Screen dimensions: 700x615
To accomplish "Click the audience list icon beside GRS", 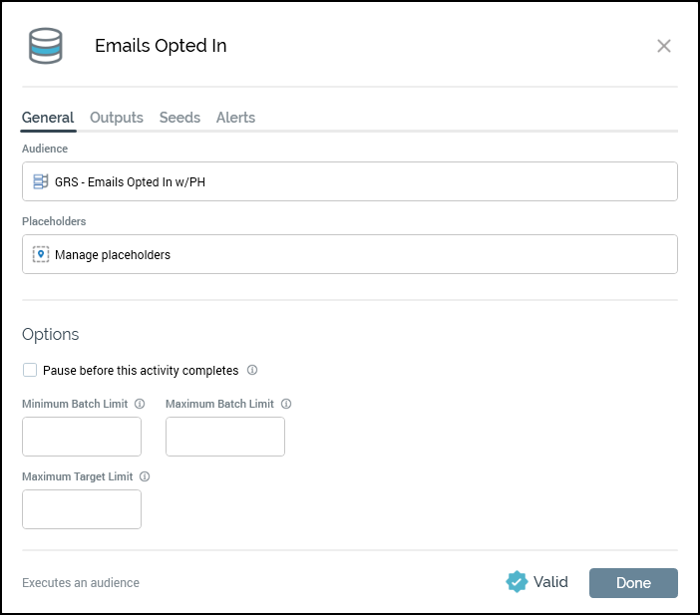I will pyautogui.click(x=41, y=181).
